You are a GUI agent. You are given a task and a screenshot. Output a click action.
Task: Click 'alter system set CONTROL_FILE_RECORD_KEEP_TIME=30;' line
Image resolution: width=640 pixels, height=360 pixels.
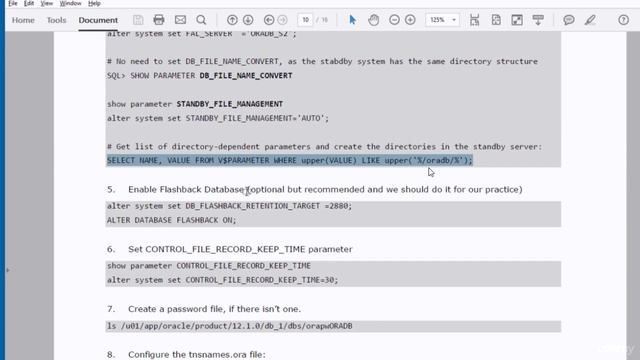(x=222, y=280)
